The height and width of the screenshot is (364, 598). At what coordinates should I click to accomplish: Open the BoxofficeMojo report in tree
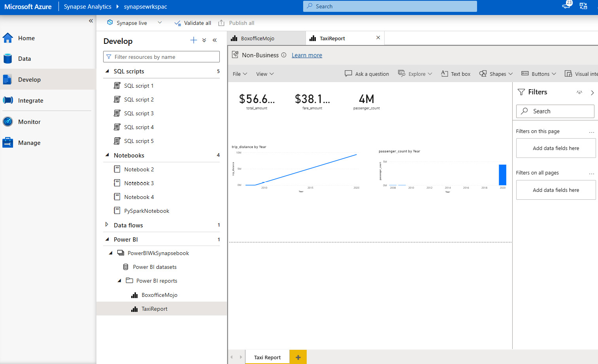tap(159, 295)
